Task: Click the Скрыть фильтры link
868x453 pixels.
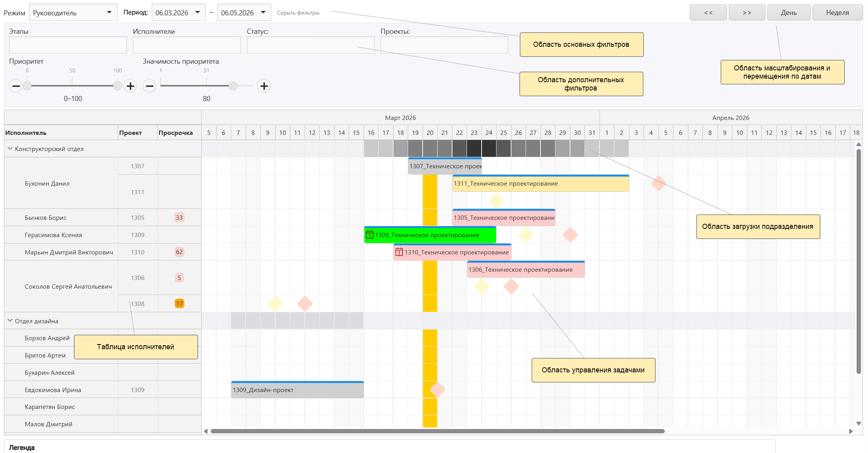Action: pos(298,13)
